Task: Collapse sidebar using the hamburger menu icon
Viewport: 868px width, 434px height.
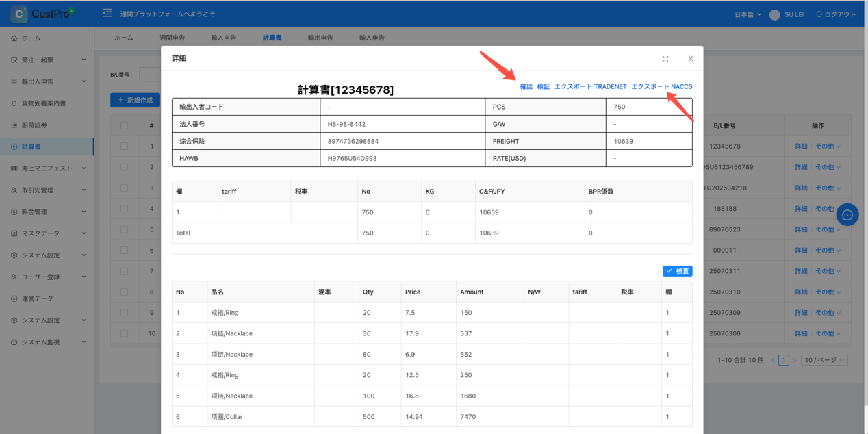Action: [x=107, y=13]
